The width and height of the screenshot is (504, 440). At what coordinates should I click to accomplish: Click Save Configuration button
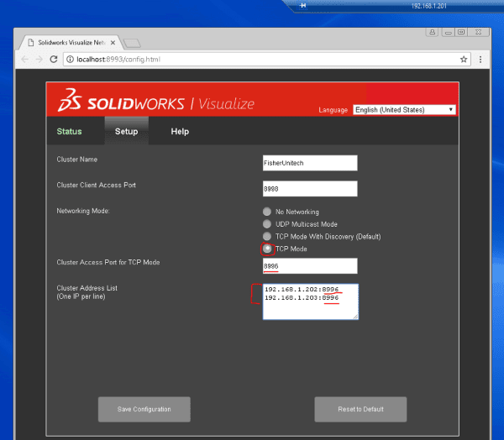point(144,409)
